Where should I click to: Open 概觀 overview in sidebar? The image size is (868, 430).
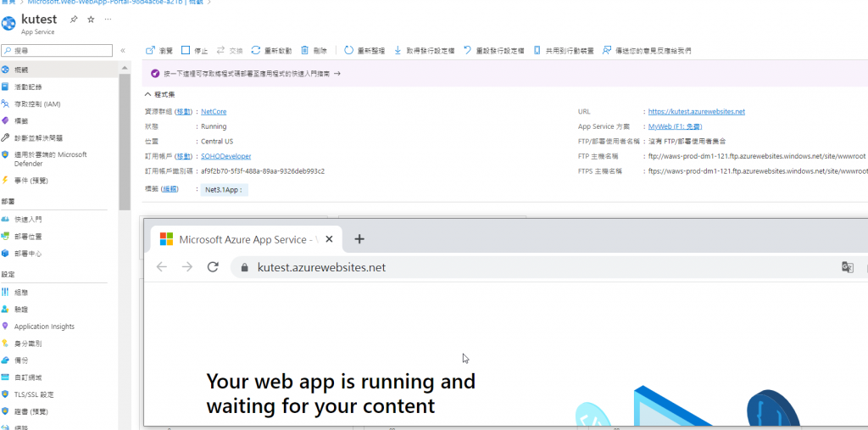tap(58, 70)
